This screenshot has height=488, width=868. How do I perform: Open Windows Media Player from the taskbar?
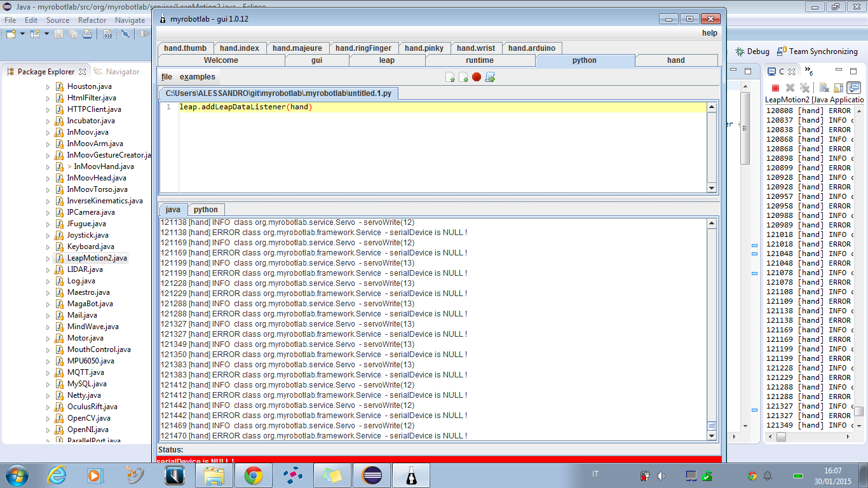(94, 475)
